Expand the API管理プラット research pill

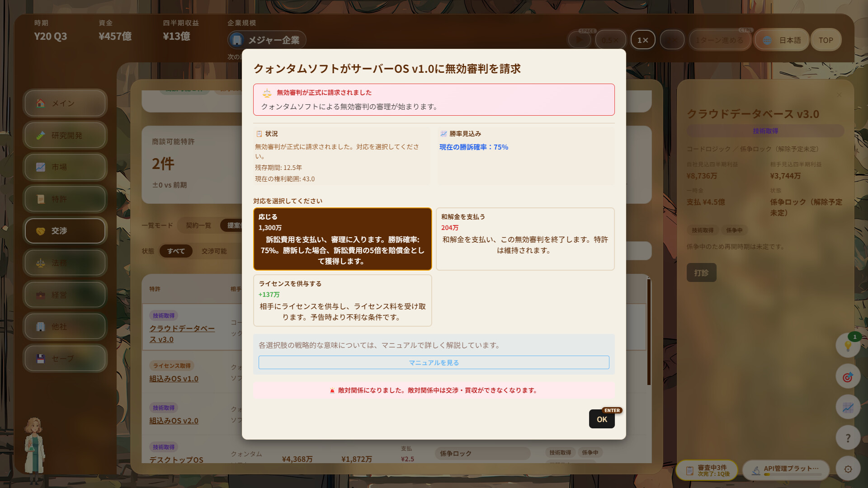coord(791,469)
